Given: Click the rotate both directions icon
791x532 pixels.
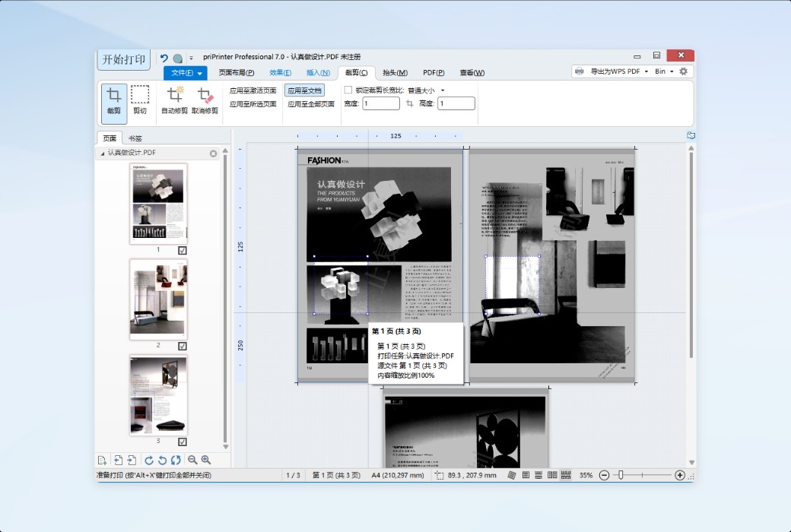Looking at the screenshot, I should pyautogui.click(x=176, y=460).
